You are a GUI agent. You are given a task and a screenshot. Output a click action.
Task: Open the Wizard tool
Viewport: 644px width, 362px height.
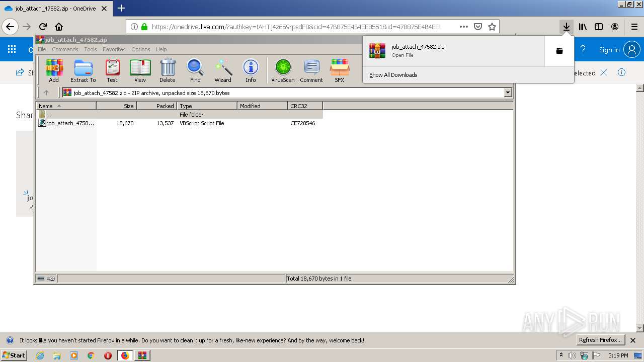pyautogui.click(x=223, y=71)
